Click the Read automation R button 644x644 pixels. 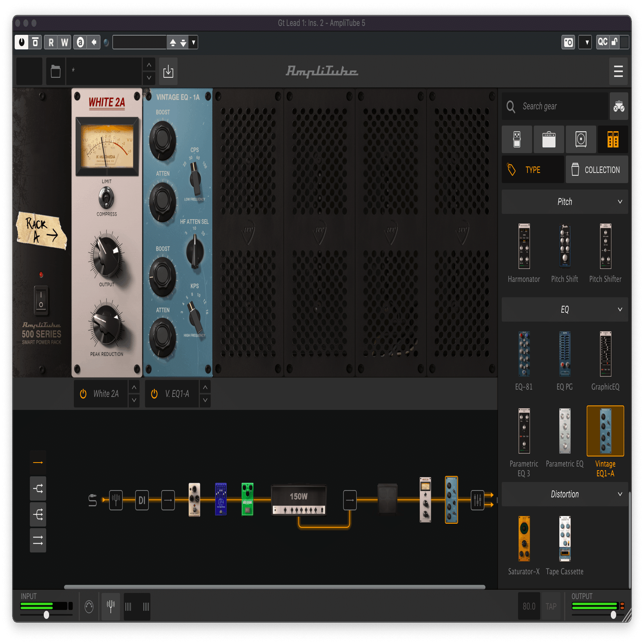click(x=51, y=42)
